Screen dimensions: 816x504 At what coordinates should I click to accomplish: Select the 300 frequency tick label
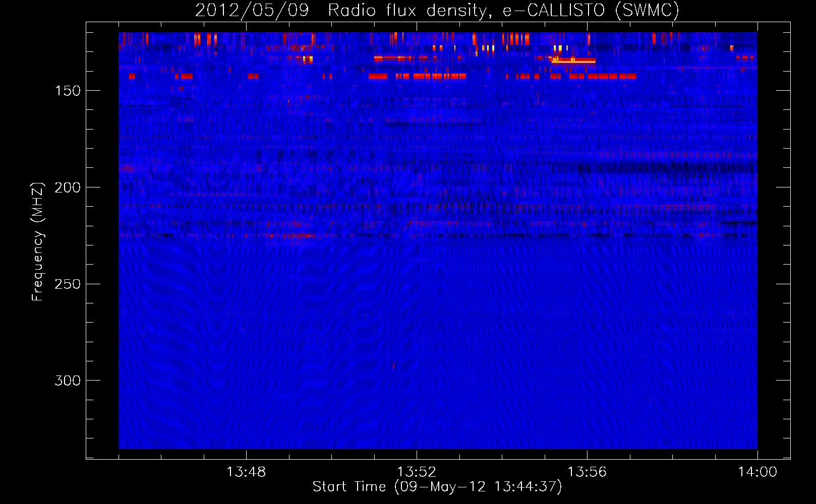[x=68, y=381]
